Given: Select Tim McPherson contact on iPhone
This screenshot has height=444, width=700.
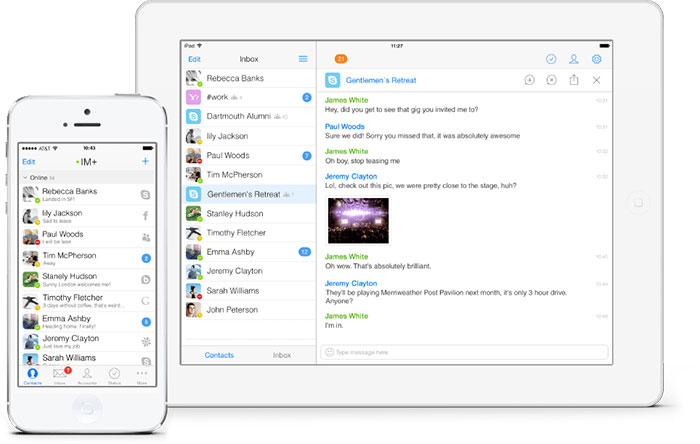Looking at the screenshot, I should tap(87, 258).
